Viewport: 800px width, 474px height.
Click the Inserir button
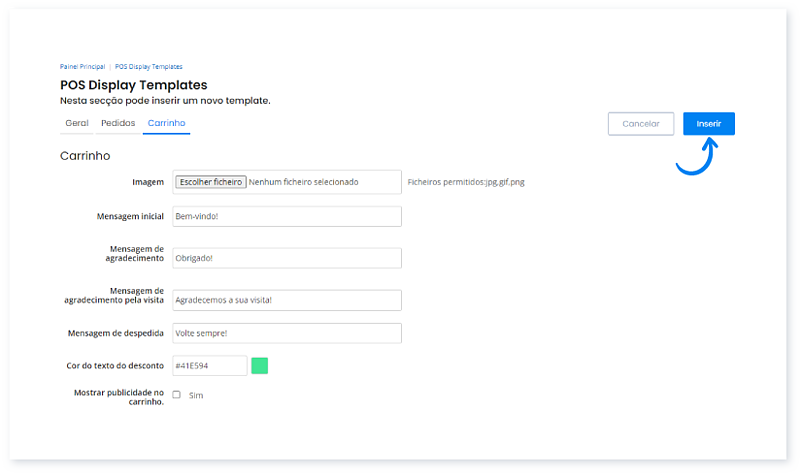[709, 124]
